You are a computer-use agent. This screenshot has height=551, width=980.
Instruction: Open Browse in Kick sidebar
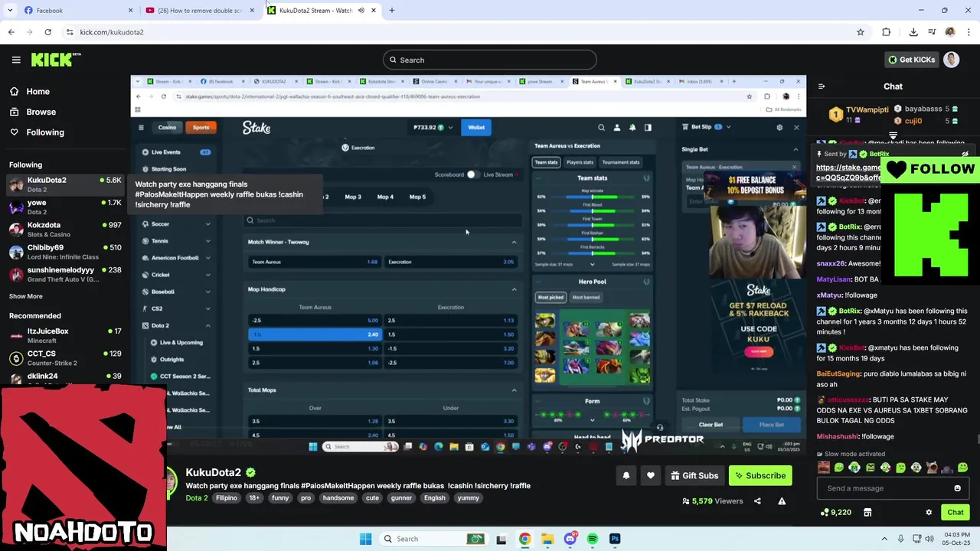41,112
